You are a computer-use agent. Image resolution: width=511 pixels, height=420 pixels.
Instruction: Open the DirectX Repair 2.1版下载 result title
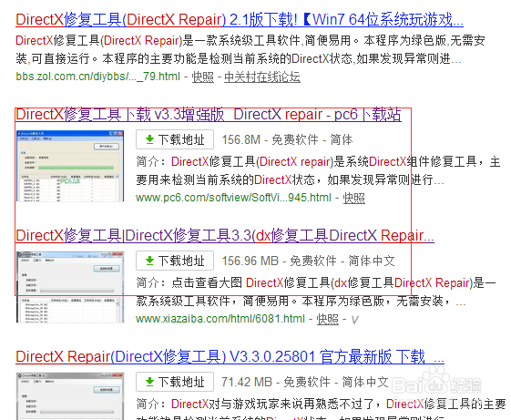tap(240, 19)
